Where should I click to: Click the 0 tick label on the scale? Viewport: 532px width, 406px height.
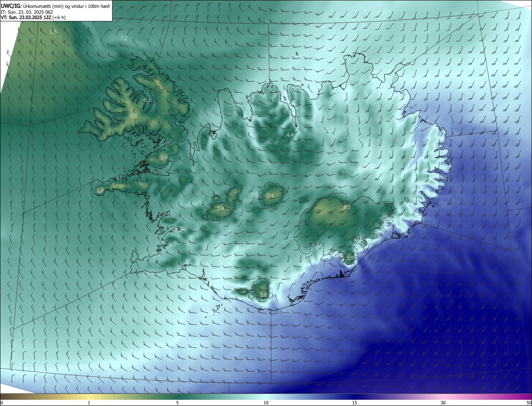(x=2, y=403)
